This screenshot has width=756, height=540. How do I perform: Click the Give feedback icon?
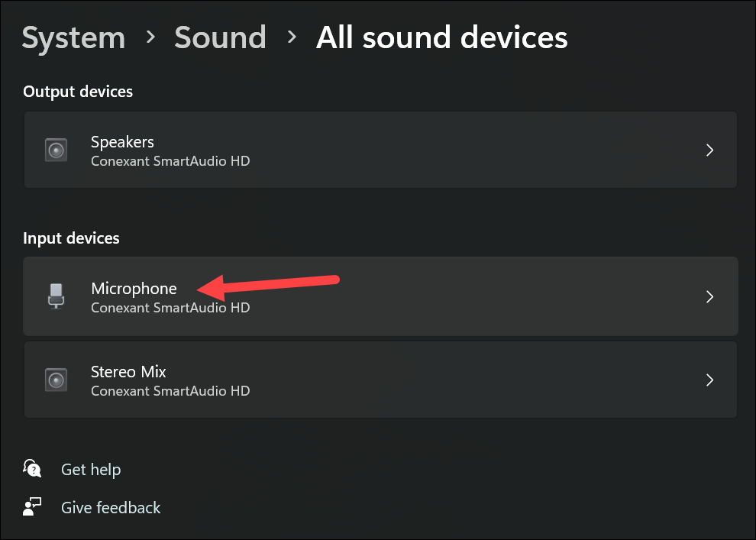(x=32, y=506)
